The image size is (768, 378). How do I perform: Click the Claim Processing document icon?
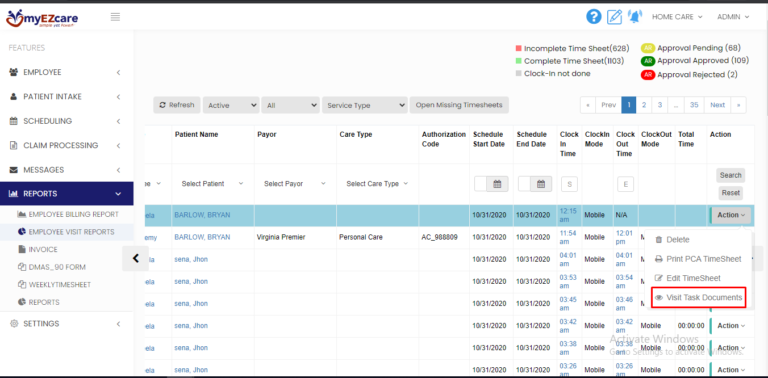pyautogui.click(x=14, y=145)
